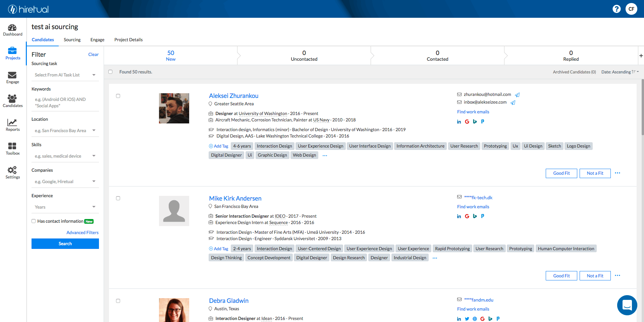The image size is (644, 322).
Task: Select the Replied pipeline stage
Action: coord(571,56)
